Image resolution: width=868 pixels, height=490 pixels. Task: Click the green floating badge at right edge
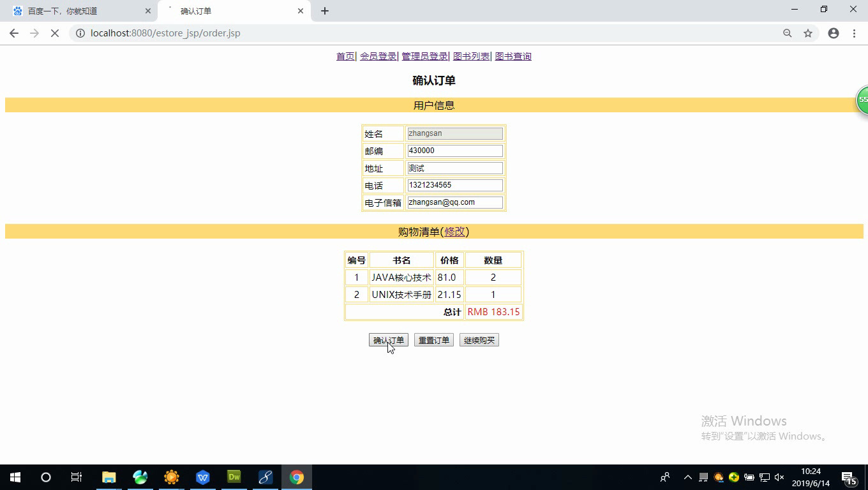tap(862, 100)
